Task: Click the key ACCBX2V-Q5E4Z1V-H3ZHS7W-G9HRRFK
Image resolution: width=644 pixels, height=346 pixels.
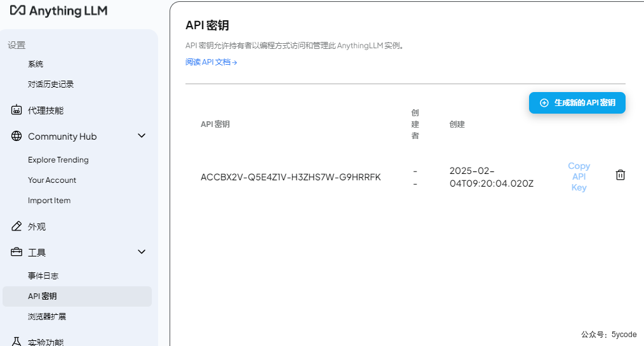Action: pos(291,177)
